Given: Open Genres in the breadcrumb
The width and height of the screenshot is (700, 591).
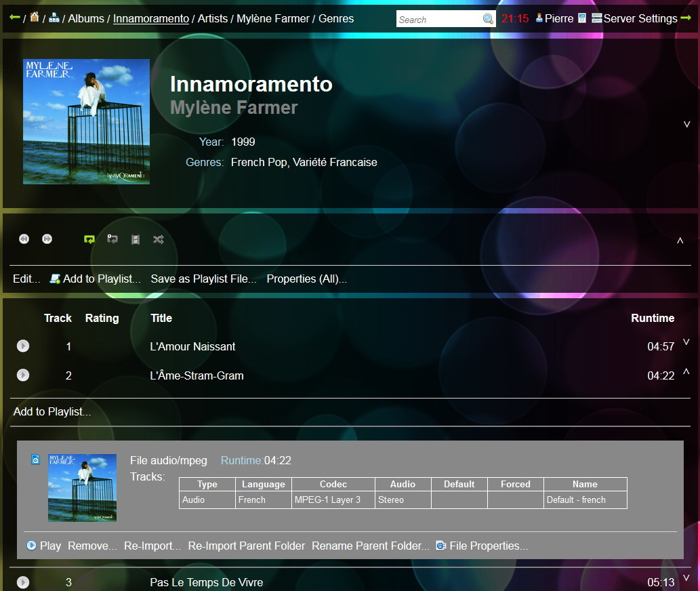Looking at the screenshot, I should coord(336,18).
